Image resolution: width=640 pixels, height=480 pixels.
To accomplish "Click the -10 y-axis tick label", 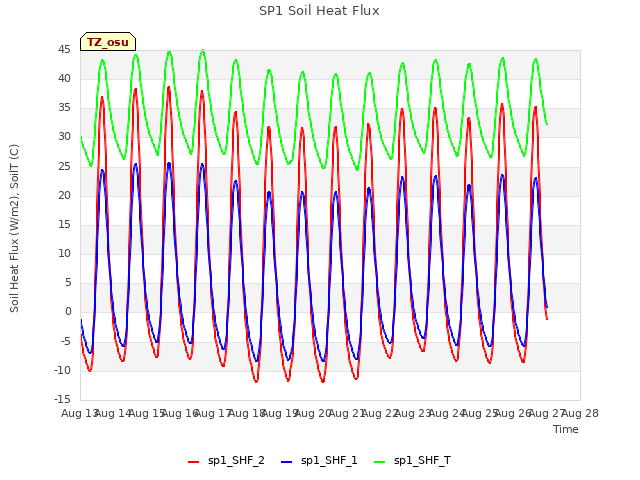I will pyautogui.click(x=62, y=370).
